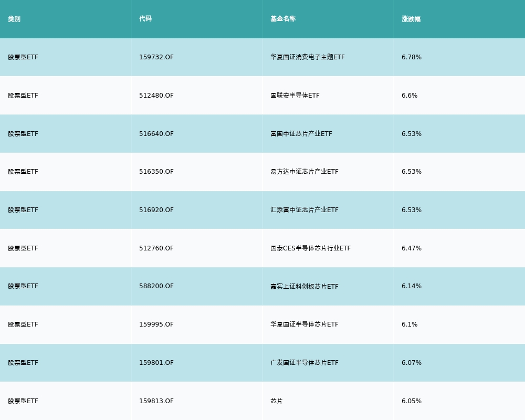Image resolution: width=525 pixels, height=420 pixels.
Task: Click 股票型ETF in the 159732.OF row
Action: pyautogui.click(x=23, y=57)
